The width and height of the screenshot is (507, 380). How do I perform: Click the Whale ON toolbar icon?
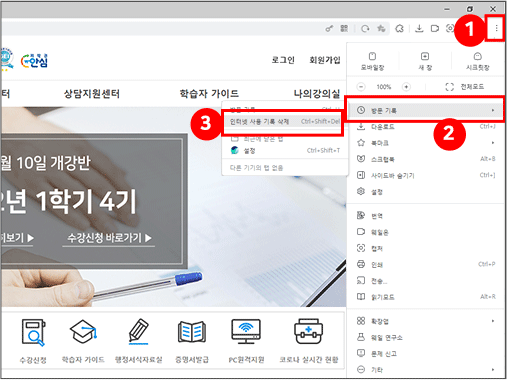click(435, 29)
